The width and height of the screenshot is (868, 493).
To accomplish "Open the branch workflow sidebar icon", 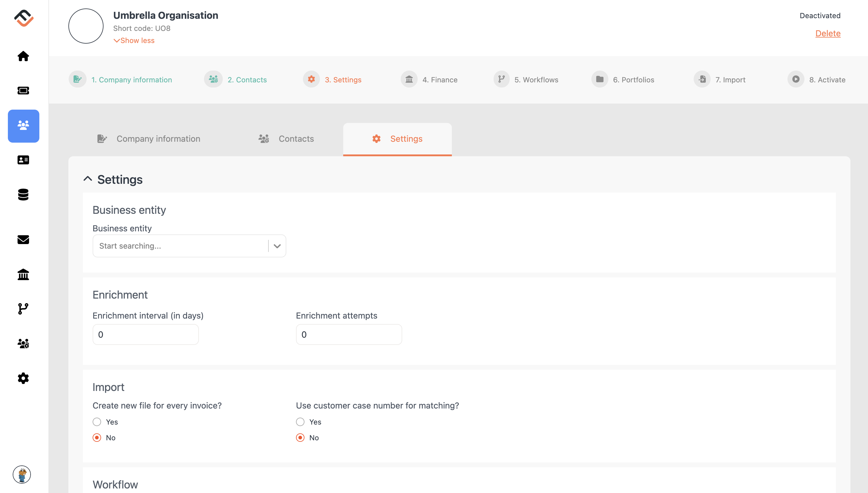I will (23, 309).
